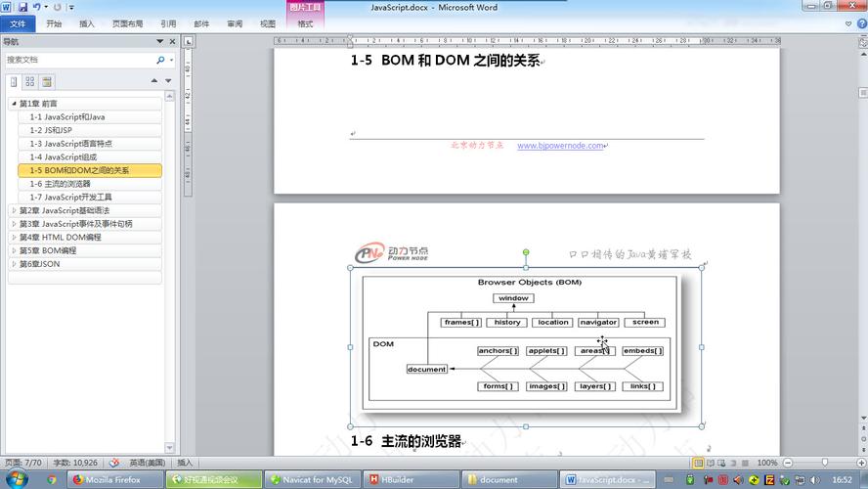
Task: Click the Word Help question mark icon
Action: point(862,23)
